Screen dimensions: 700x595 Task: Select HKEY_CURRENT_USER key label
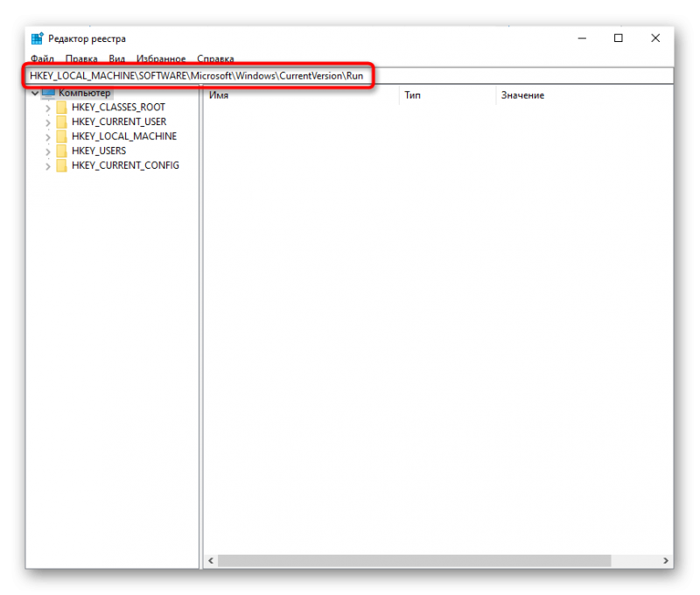coord(119,122)
